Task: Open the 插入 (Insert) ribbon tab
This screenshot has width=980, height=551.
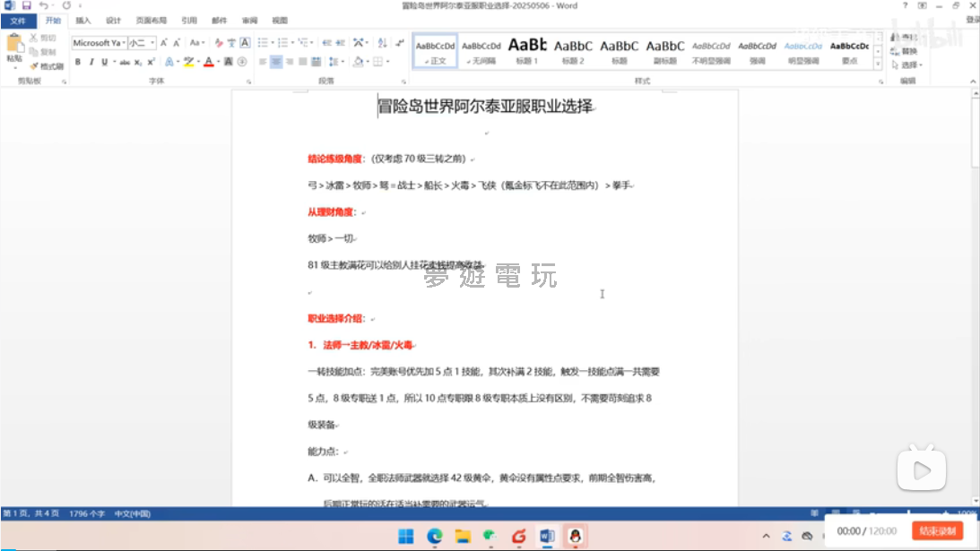Action: [82, 20]
